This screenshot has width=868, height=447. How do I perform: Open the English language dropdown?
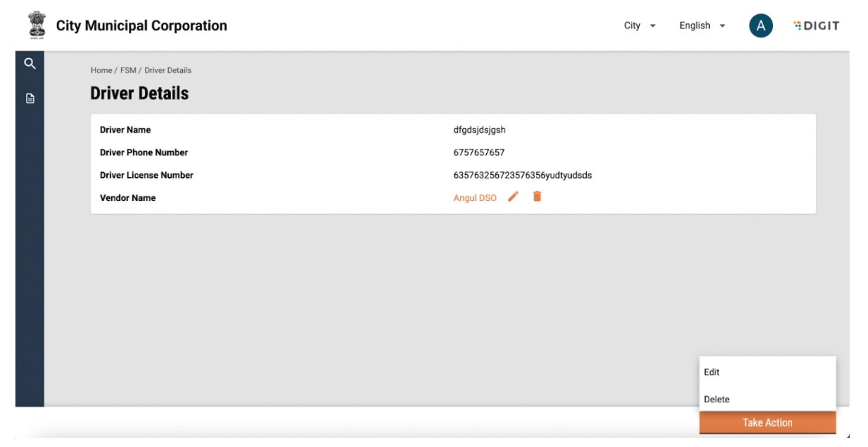tap(702, 26)
